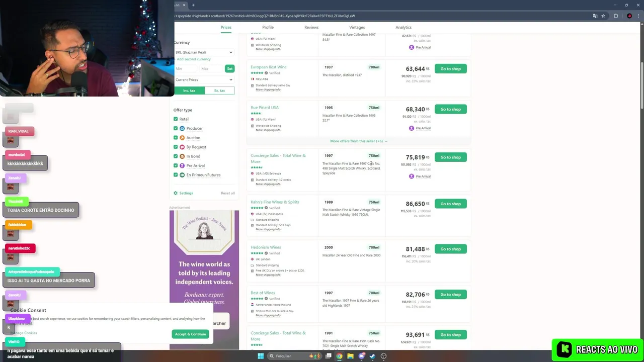The width and height of the screenshot is (644, 362).
Task: Open The Wine Podcast advertisement
Action: click(x=204, y=280)
